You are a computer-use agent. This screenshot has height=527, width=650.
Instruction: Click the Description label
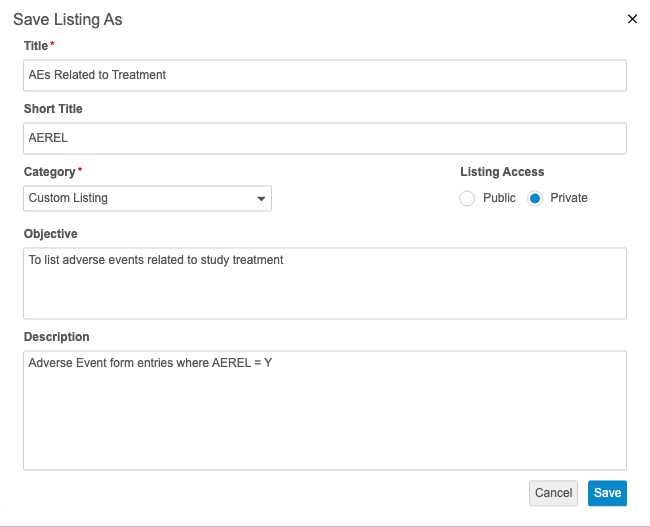(x=56, y=337)
